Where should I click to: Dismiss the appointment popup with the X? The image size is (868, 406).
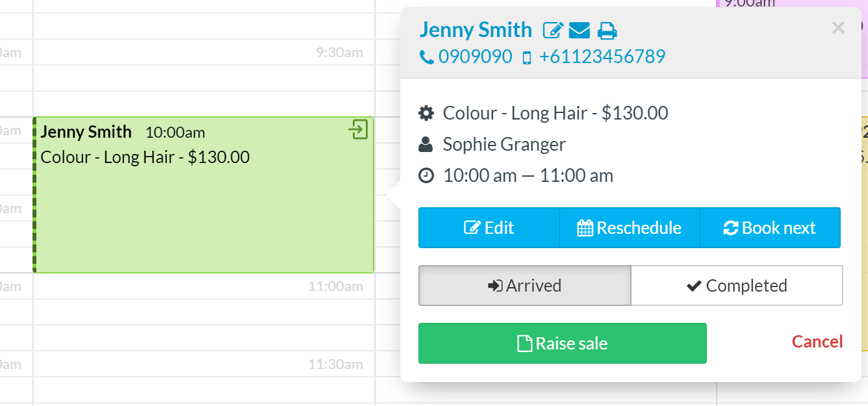point(838,27)
